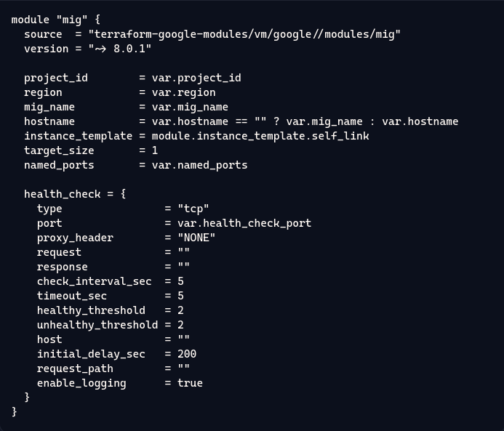Click the request_path key
504x431 pixels.
(x=75, y=368)
